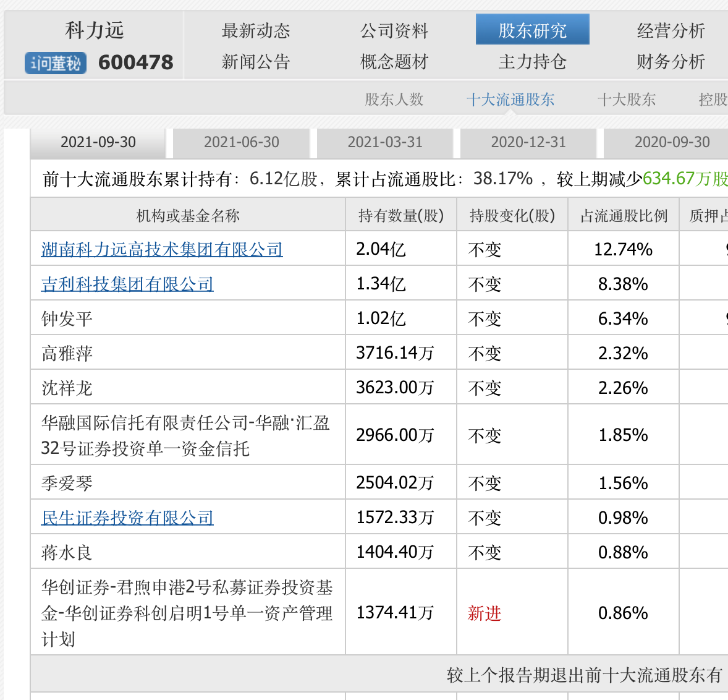
Task: Select the 2021-06-30 report date tab
Action: point(242,143)
